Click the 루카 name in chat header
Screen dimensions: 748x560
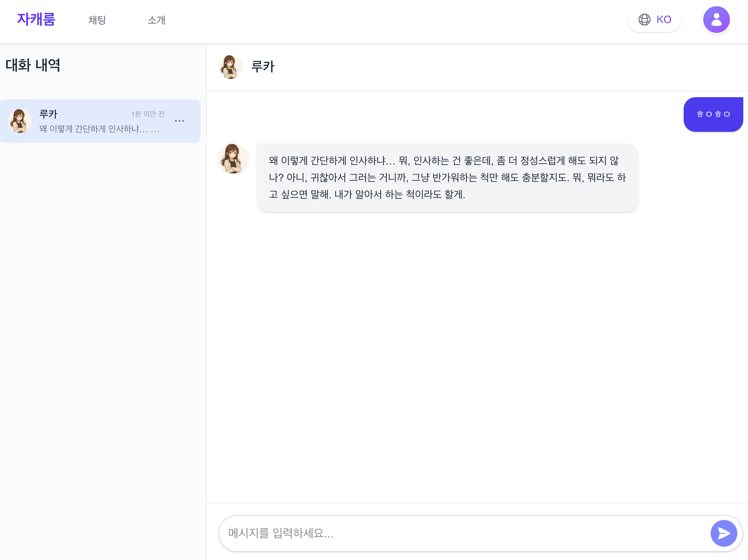click(x=263, y=67)
